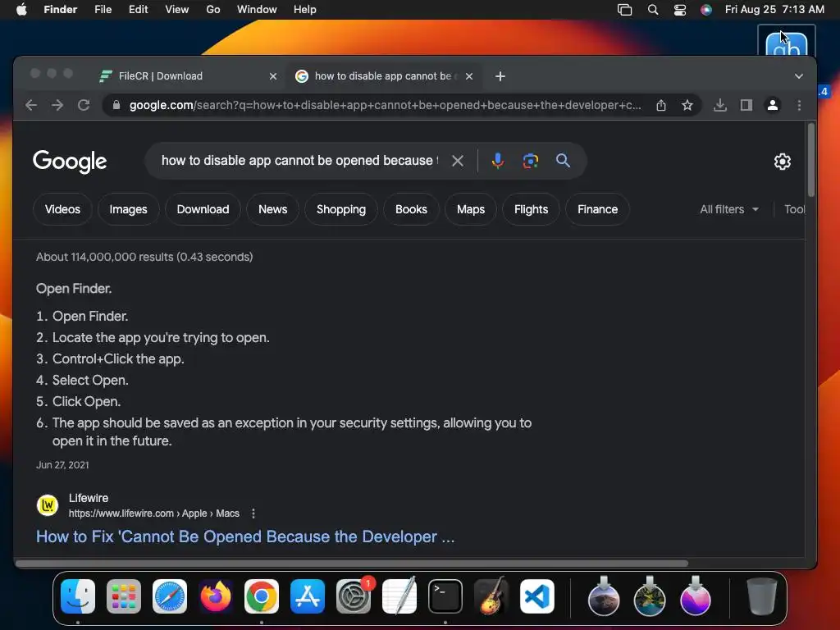Select the Google search results tab
The width and height of the screenshot is (840, 630).
(x=383, y=76)
